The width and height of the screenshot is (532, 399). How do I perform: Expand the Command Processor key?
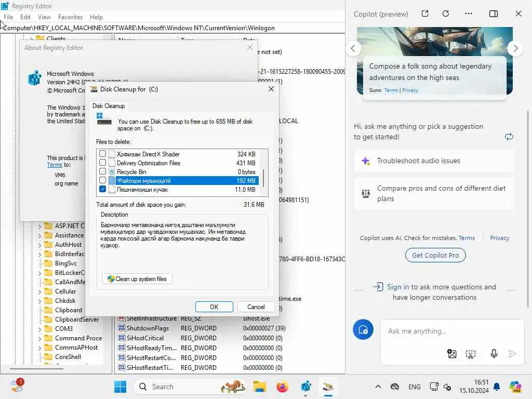pos(39,338)
